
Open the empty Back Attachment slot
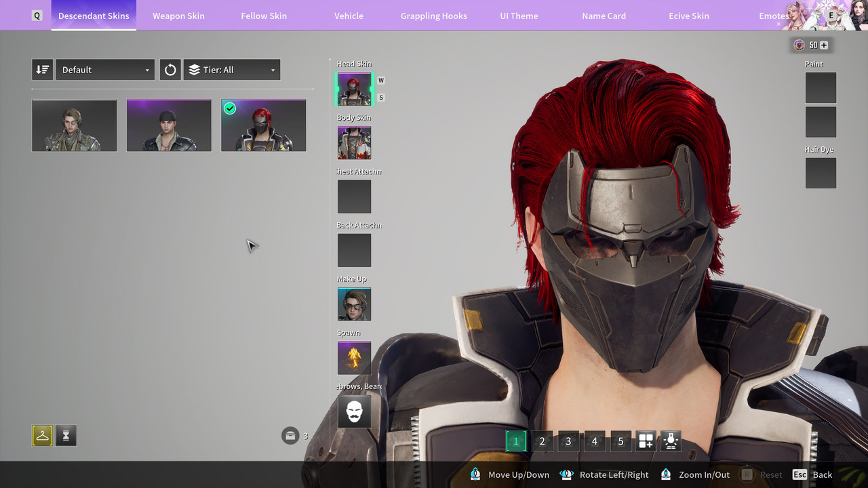354,250
